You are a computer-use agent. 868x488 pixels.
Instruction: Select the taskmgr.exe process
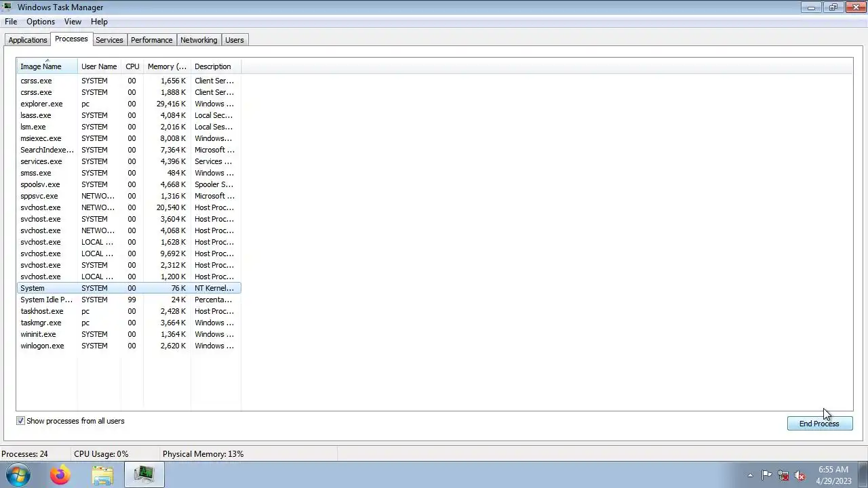pyautogui.click(x=129, y=323)
